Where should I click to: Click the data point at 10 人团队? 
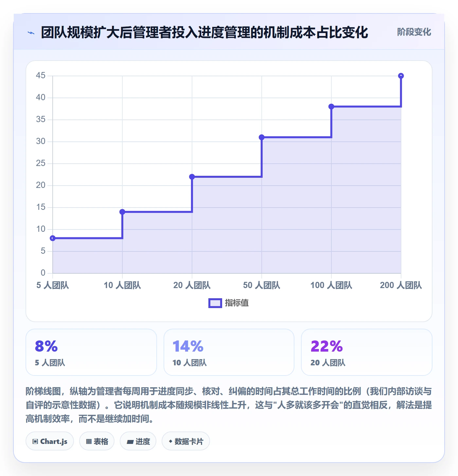pyautogui.click(x=122, y=212)
